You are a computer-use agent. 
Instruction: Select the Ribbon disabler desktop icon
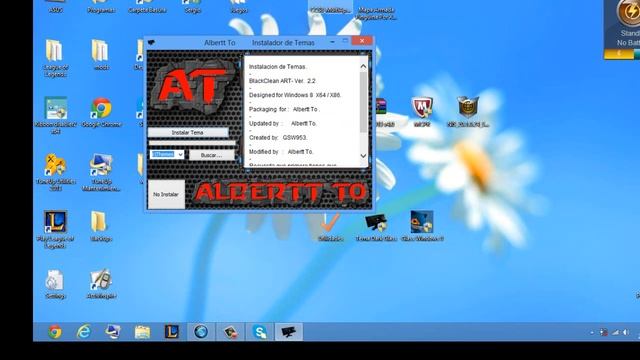pos(56,115)
